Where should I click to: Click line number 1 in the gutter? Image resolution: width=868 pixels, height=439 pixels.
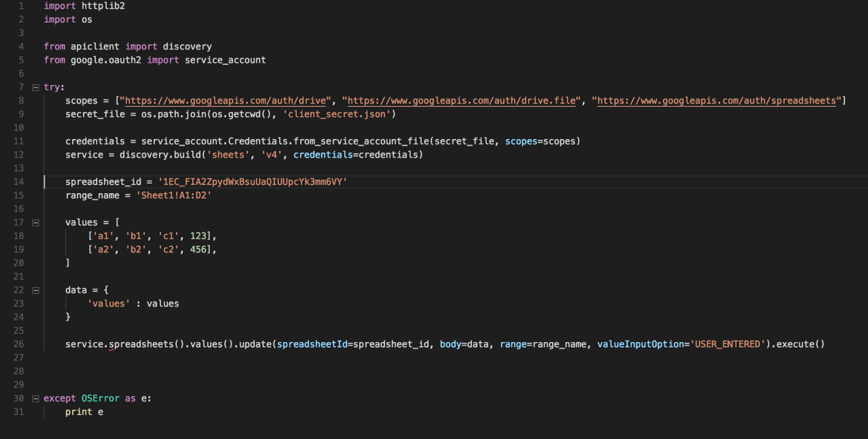pos(20,6)
